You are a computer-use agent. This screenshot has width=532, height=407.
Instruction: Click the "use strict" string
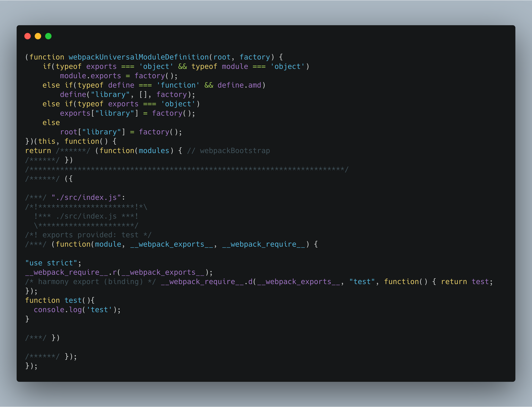pos(51,263)
